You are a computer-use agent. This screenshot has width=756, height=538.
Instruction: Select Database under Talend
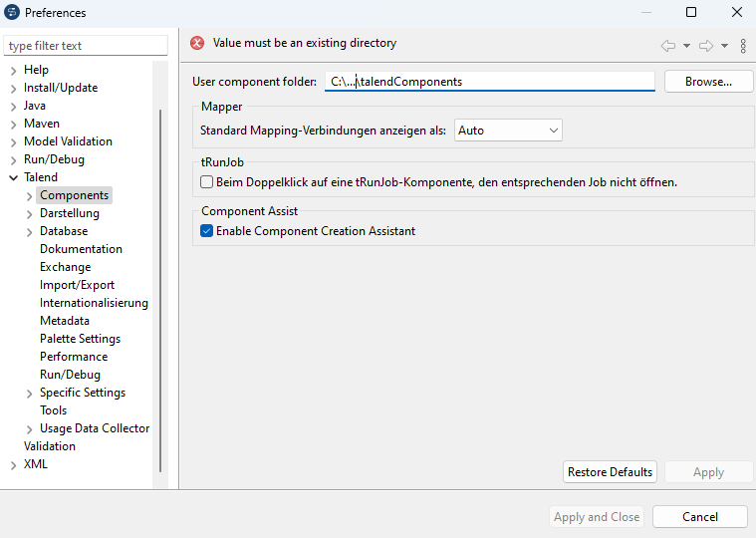(x=64, y=231)
